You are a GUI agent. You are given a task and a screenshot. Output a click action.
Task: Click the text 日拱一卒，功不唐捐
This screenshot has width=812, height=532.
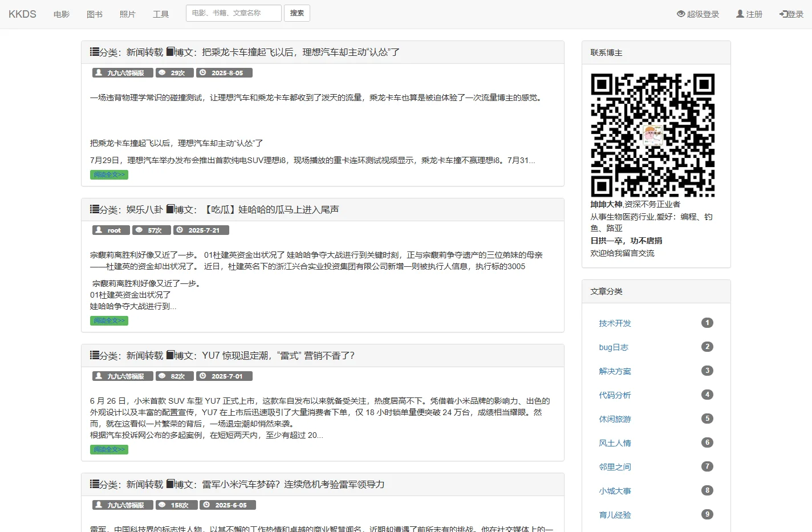(x=626, y=241)
